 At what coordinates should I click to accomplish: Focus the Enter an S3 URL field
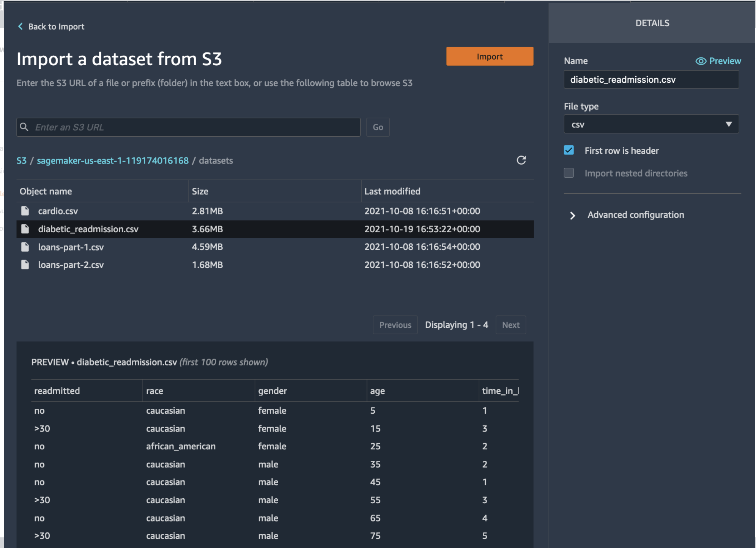[x=188, y=127]
